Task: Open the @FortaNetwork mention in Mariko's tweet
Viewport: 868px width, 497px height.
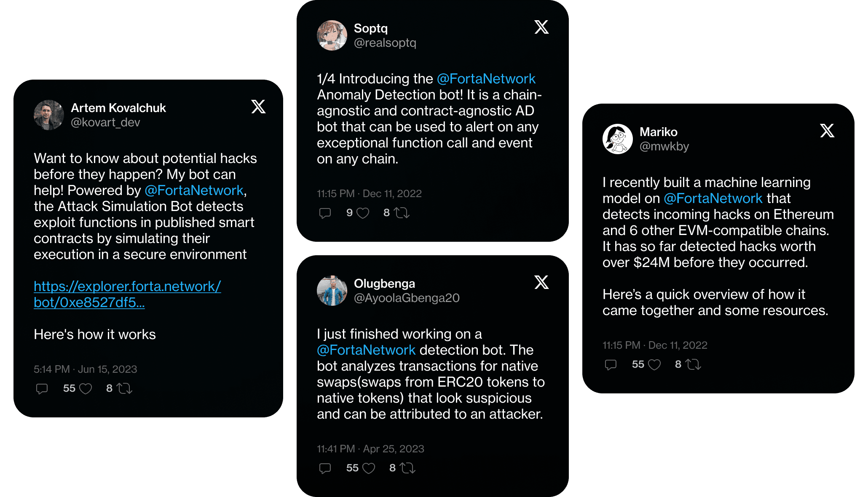Action: (x=713, y=198)
